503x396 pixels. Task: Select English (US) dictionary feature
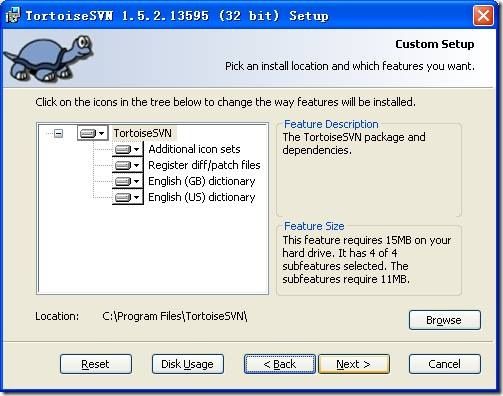click(202, 197)
